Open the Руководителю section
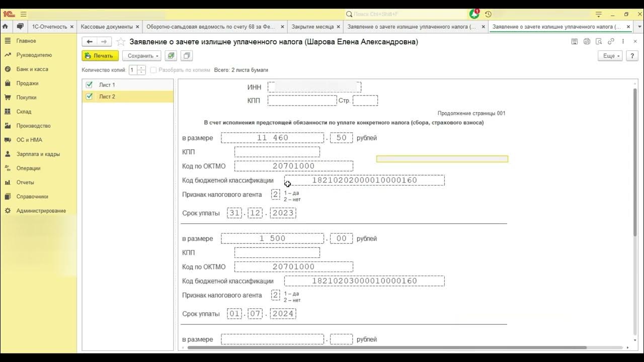 (x=34, y=55)
